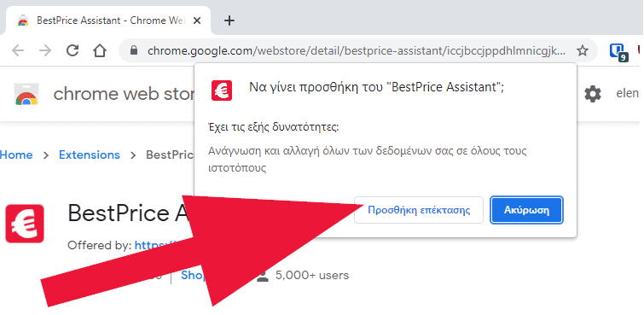Click the Chrome Web Store logo

point(26,94)
